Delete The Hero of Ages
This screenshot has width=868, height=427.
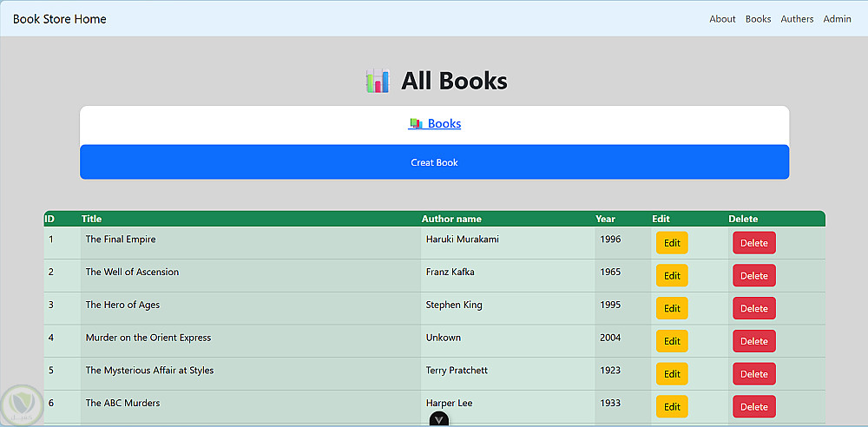[754, 308]
